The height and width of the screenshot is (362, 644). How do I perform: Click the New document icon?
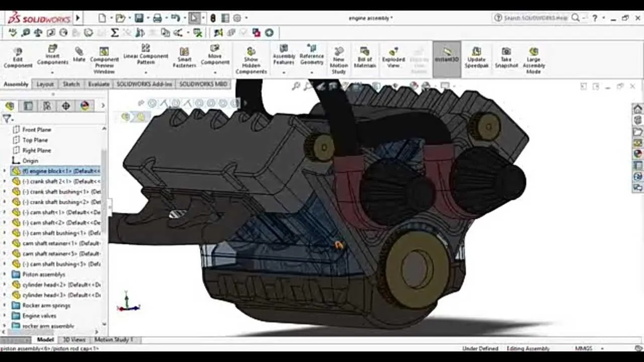pyautogui.click(x=102, y=18)
